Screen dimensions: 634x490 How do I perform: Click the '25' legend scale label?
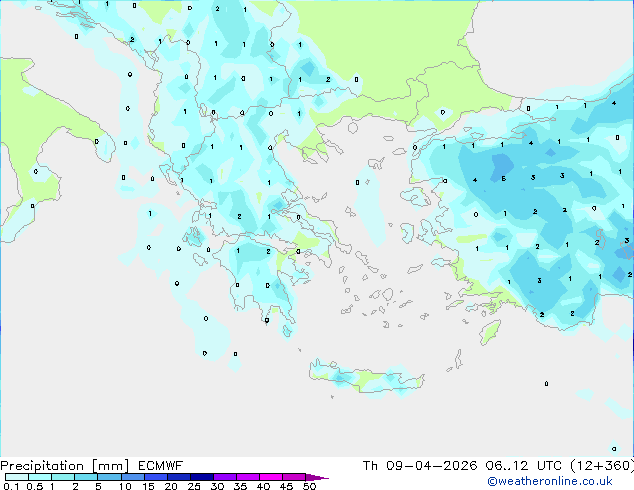click(194, 486)
